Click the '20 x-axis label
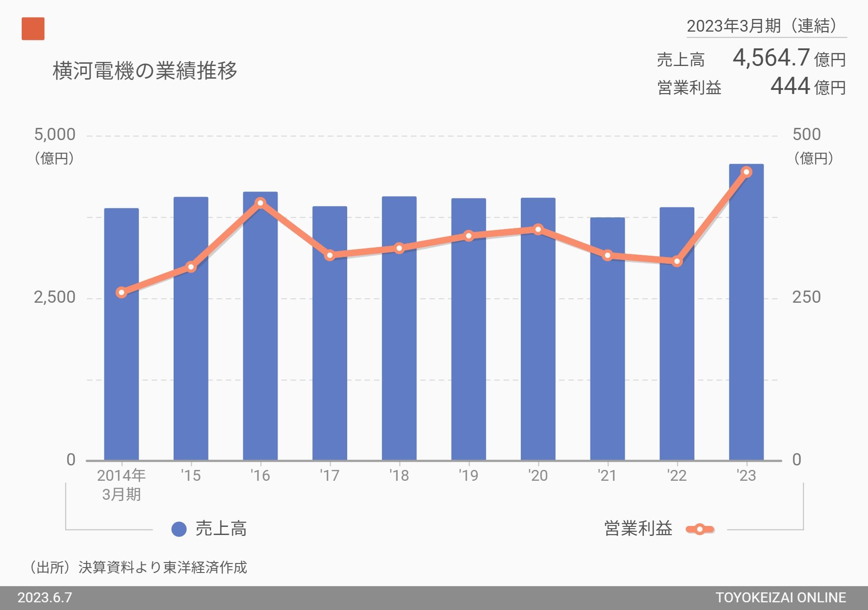The image size is (868, 610). click(x=538, y=475)
